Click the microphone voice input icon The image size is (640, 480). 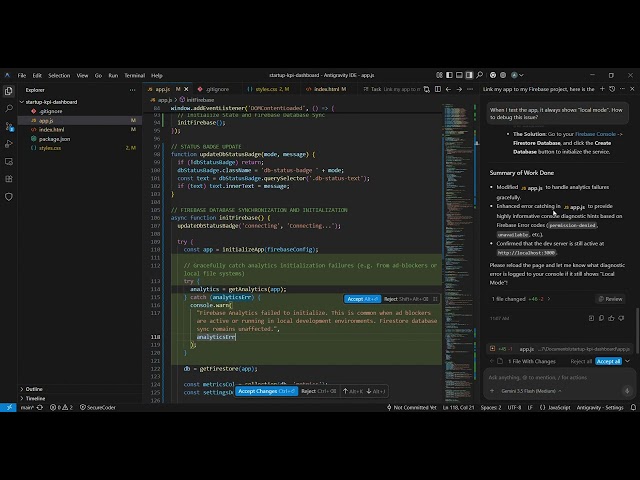coord(627,391)
